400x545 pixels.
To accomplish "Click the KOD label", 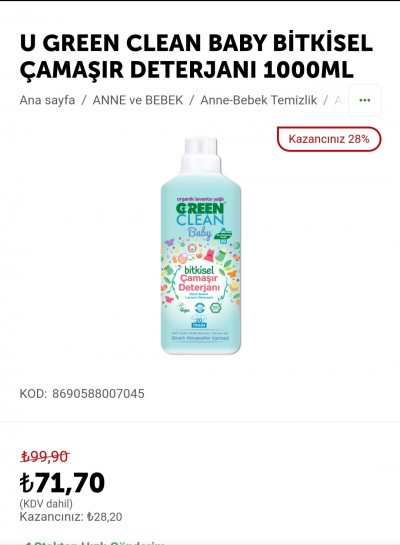I will point(33,394).
